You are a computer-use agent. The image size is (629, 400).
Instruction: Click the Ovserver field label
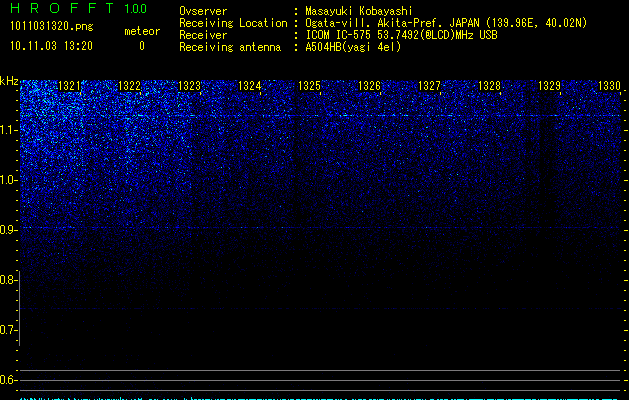coord(203,11)
